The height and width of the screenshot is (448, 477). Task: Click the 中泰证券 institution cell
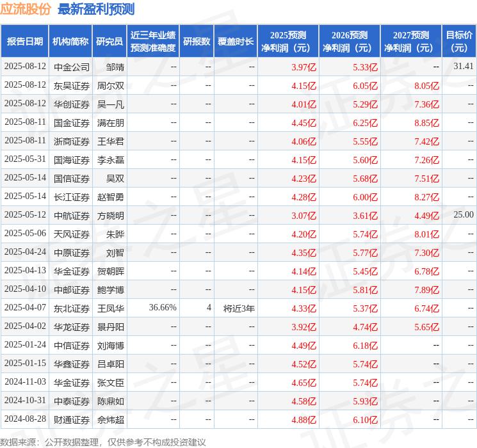tap(72, 401)
